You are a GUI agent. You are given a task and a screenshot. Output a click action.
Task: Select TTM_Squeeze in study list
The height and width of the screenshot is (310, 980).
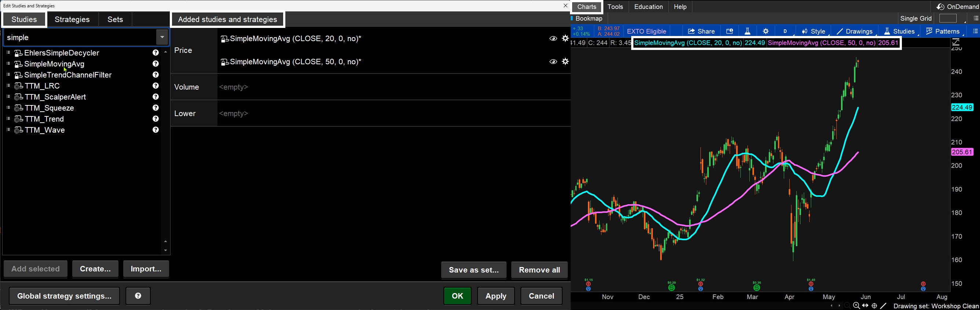[x=50, y=108]
